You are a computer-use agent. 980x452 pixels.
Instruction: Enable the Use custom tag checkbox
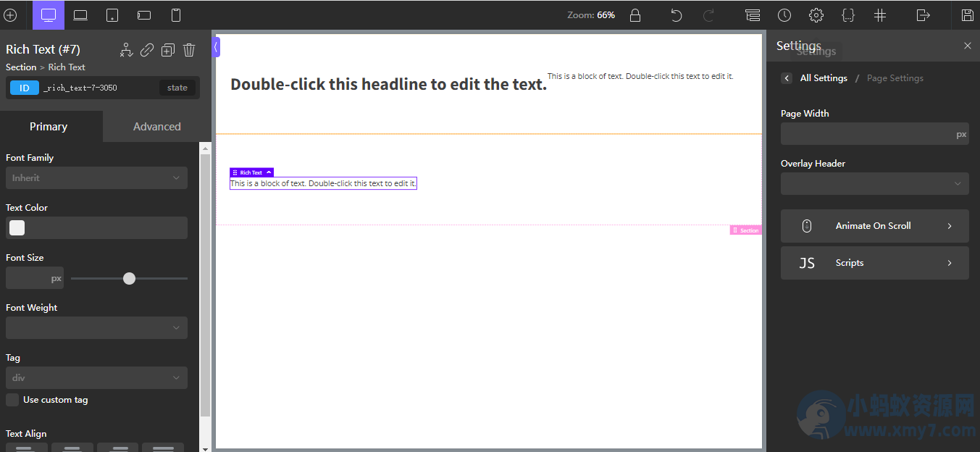(12, 400)
